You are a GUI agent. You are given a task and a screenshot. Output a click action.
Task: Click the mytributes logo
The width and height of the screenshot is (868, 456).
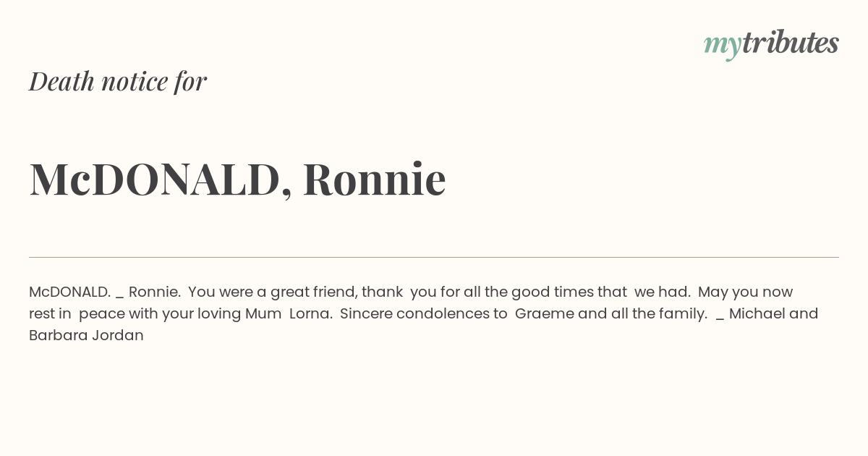tap(771, 44)
